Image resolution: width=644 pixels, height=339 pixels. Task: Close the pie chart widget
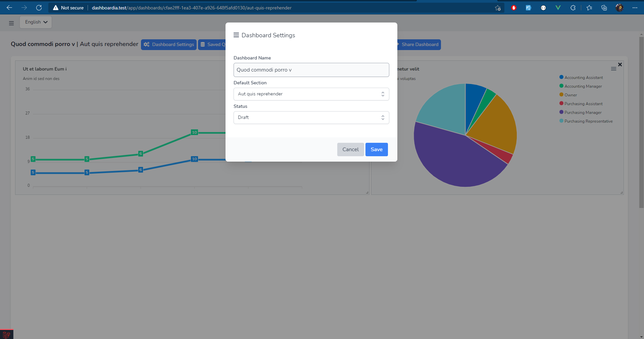click(x=620, y=65)
